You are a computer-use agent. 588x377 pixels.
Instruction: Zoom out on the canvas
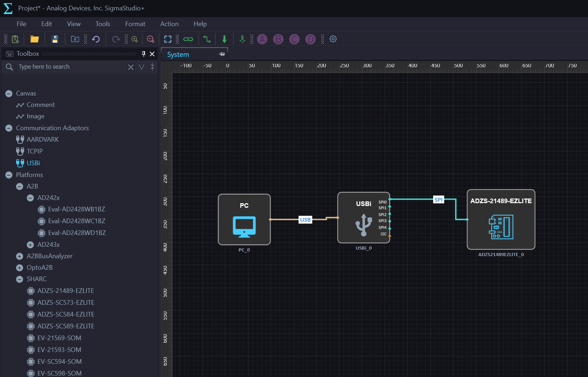(150, 39)
